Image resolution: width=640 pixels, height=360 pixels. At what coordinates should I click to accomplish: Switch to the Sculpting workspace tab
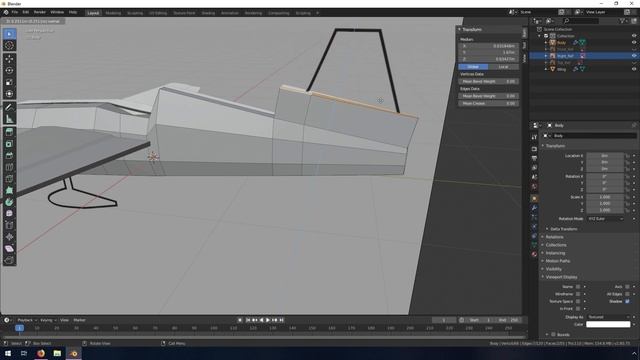pos(135,13)
